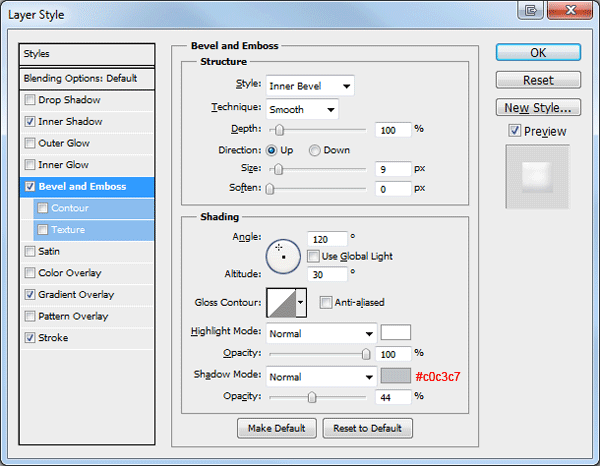Open the Gloss Contour curve thumbnail
600x466 pixels.
(282, 303)
